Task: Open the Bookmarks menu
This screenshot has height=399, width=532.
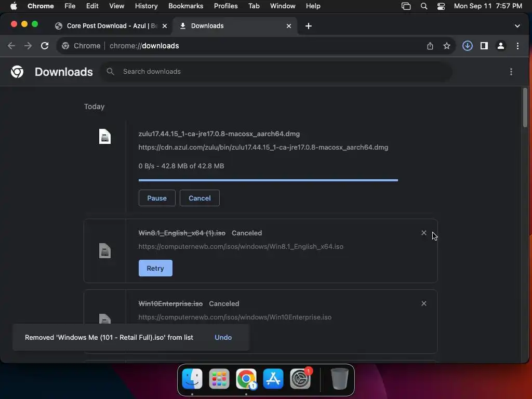Action: tap(185, 6)
